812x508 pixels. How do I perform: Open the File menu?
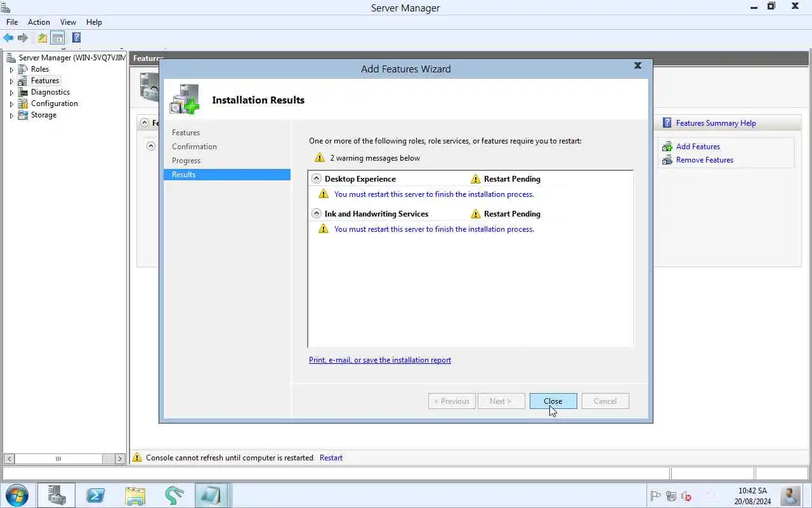point(12,22)
